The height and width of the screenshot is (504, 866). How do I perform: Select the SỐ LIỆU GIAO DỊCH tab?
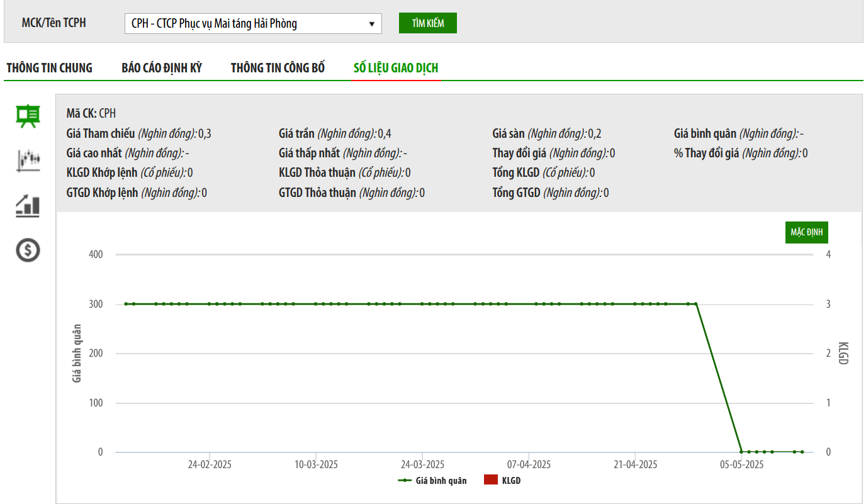tap(396, 68)
